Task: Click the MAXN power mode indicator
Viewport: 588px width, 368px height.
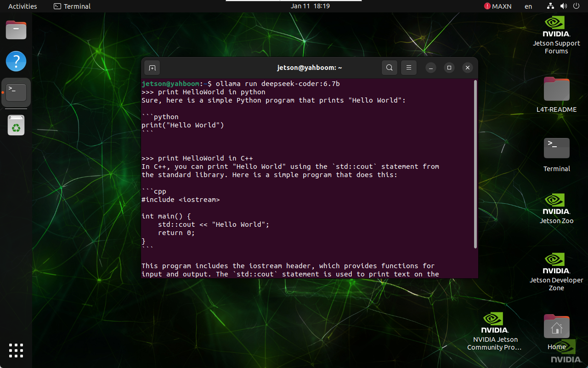Action: [498, 6]
